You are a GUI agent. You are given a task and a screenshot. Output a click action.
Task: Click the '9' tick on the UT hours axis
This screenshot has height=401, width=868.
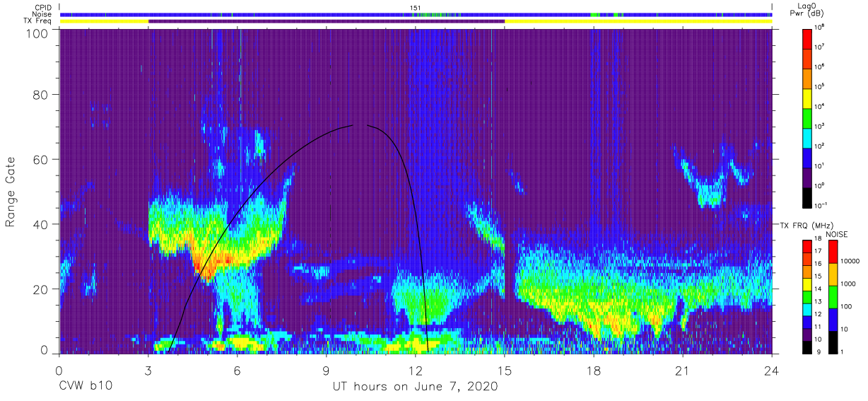pyautogui.click(x=327, y=371)
